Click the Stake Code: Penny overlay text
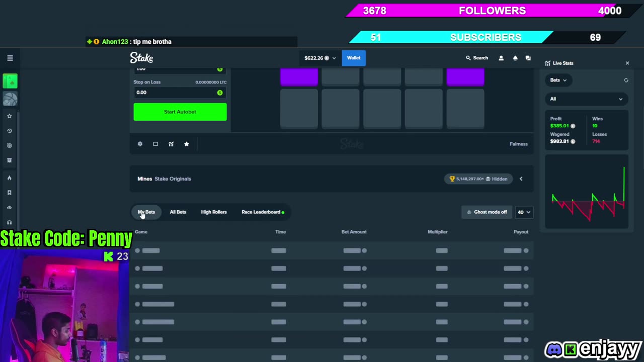The width and height of the screenshot is (644, 362). tap(66, 239)
